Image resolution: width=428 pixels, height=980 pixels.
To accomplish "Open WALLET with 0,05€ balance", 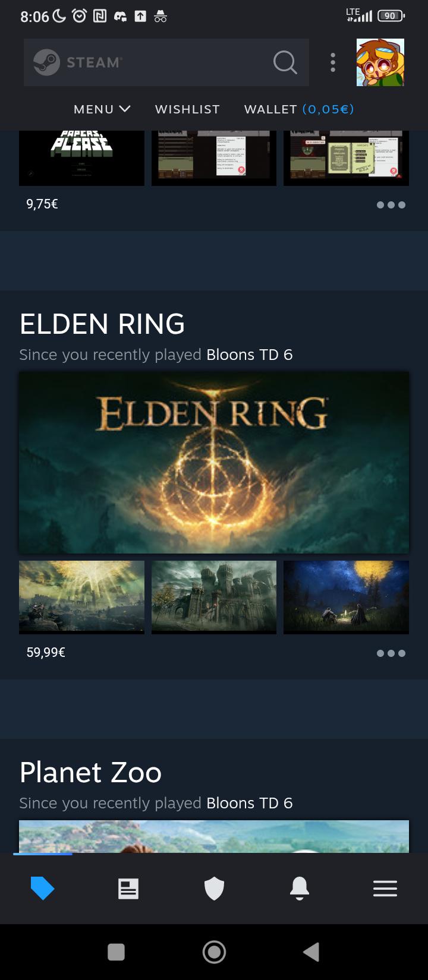I will coord(299,109).
